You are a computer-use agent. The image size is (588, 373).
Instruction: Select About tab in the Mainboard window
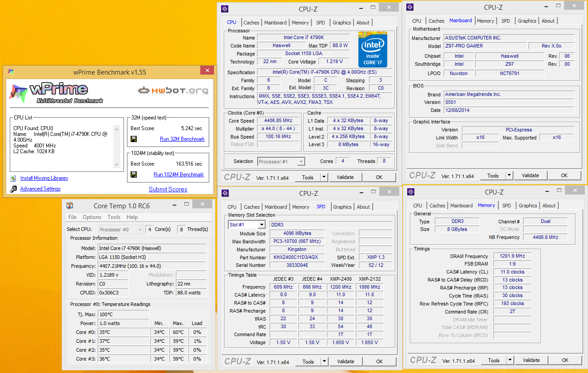tap(548, 21)
